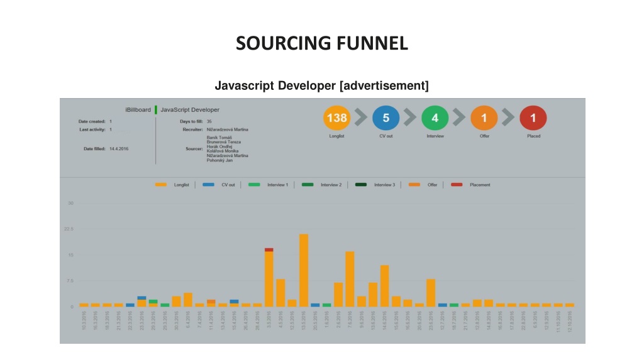
Task: Click the 6.9.2016 x-axis date label
Action: 535,320
